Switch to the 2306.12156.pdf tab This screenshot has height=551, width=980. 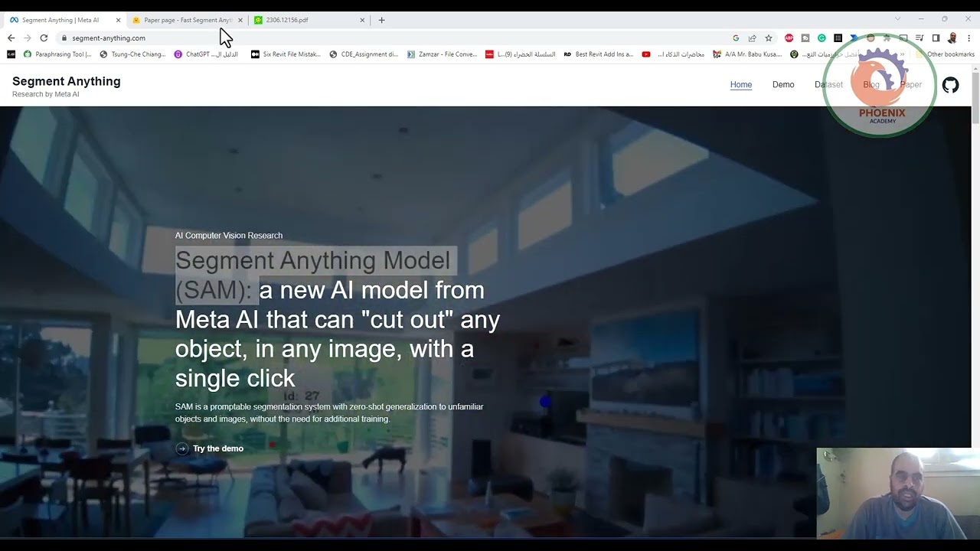pos(306,20)
